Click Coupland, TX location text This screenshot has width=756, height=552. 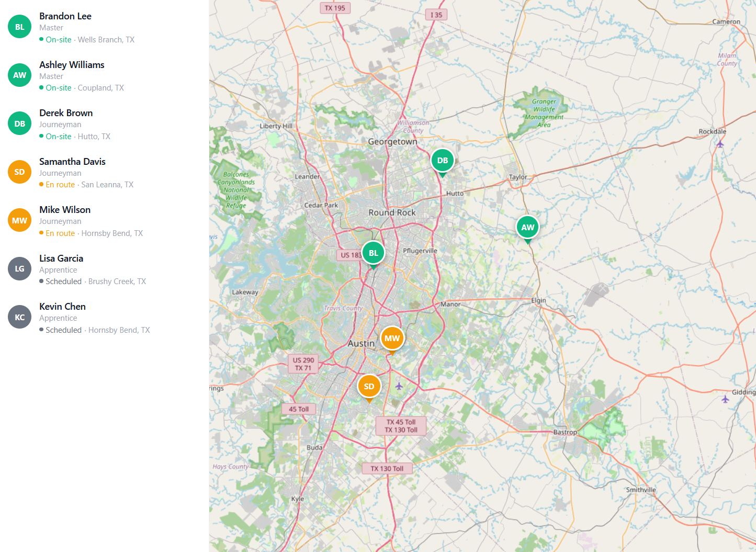101,88
